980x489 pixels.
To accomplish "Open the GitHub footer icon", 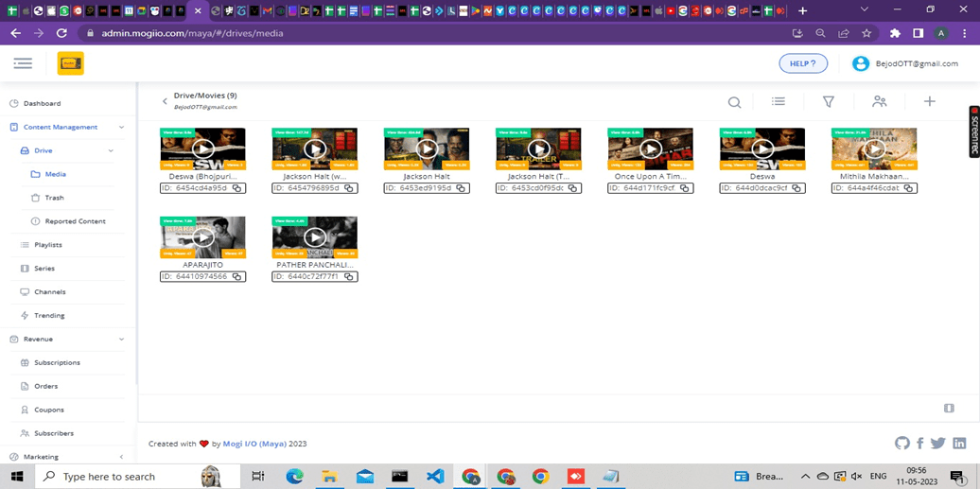I will [x=902, y=444].
